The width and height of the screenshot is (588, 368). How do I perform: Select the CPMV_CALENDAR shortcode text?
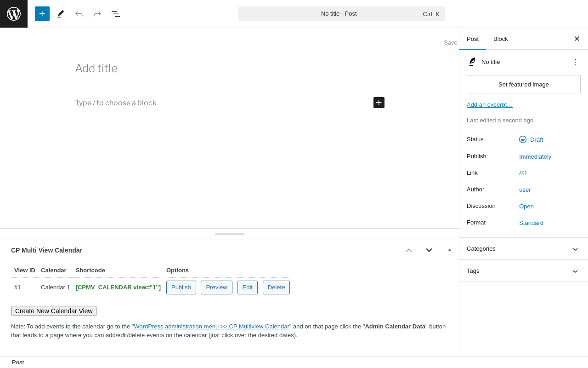[118, 287]
